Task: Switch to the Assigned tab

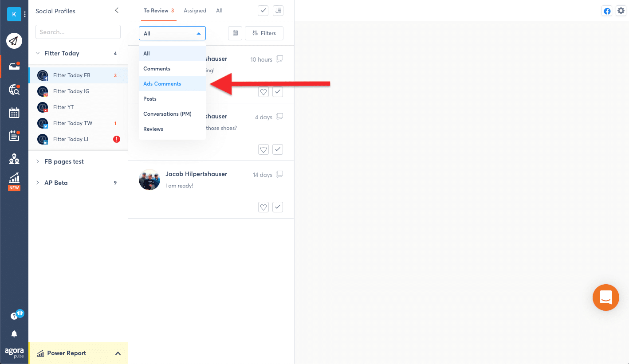Action: click(x=195, y=11)
